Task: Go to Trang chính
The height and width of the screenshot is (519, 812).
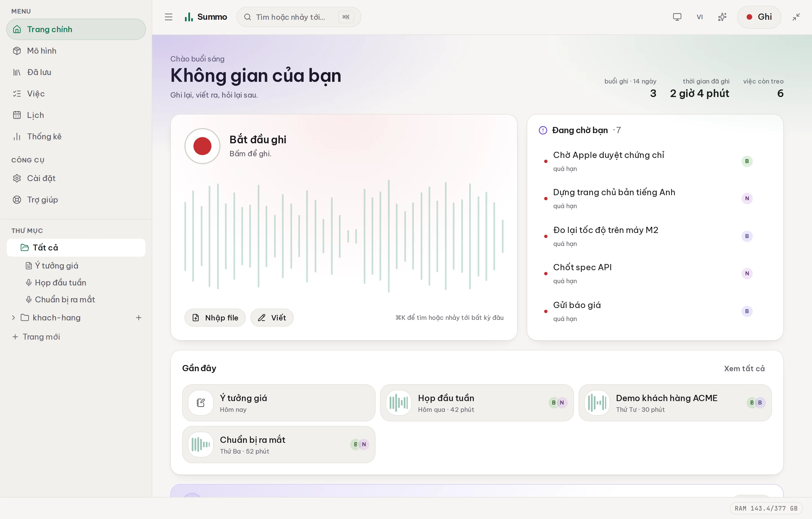Action: [76, 29]
